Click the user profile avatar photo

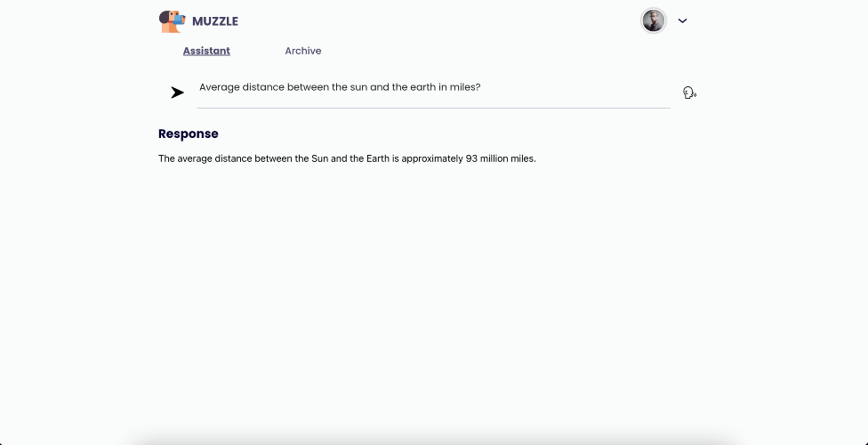[x=654, y=20]
